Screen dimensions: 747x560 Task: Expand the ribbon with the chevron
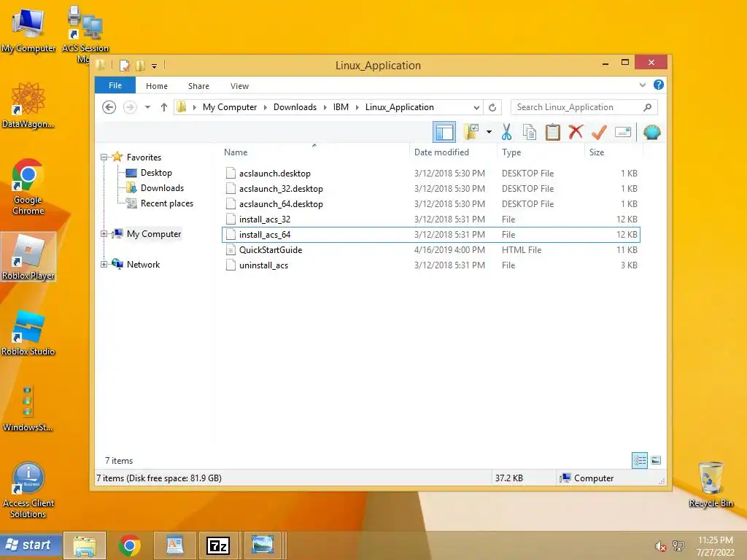(642, 85)
